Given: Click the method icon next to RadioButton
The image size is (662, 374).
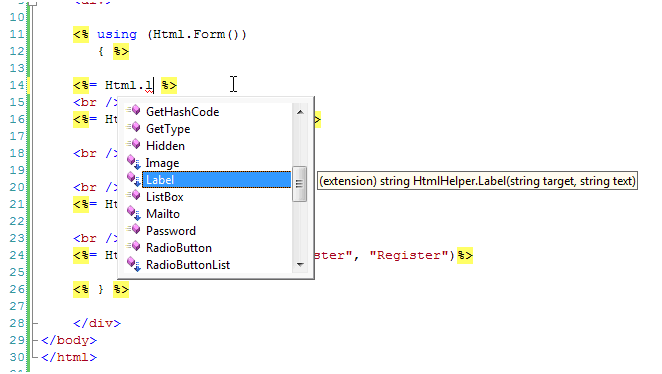Looking at the screenshot, I should [134, 247].
